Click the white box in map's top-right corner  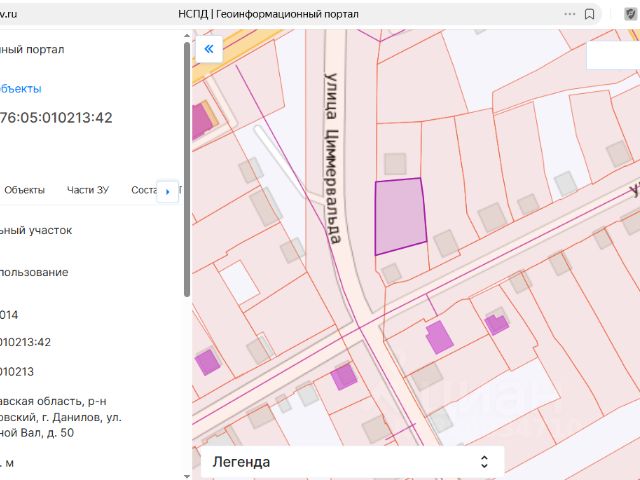click(x=611, y=55)
